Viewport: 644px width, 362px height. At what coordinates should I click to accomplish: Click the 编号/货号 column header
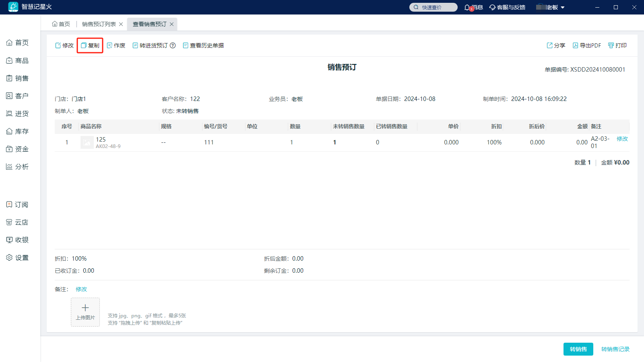pyautogui.click(x=216, y=126)
